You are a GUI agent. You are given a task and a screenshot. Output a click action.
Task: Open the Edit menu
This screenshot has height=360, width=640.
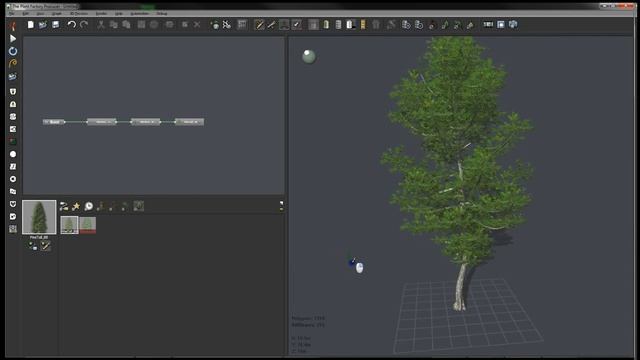[25, 13]
